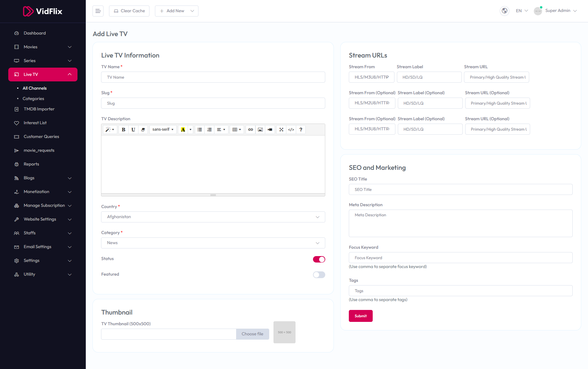Viewport: 588px width, 369px height.
Task: Go to the Dashboard menu item
Action: pyautogui.click(x=35, y=33)
